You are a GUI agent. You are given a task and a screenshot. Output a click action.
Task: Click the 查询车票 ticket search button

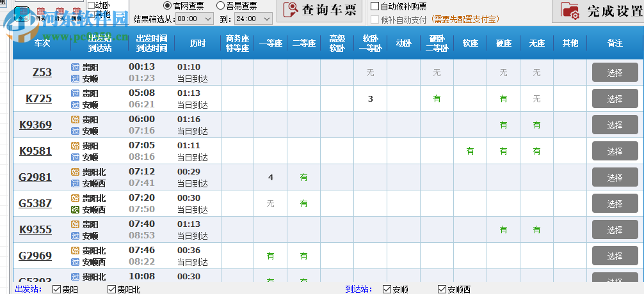point(319,10)
